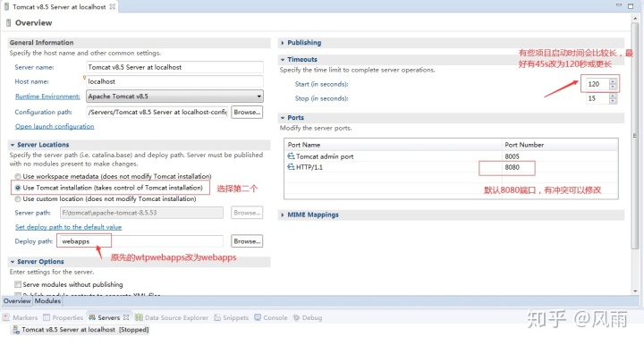The image size is (644, 345).
Task: Click the Host name input field
Action: [x=175, y=81]
